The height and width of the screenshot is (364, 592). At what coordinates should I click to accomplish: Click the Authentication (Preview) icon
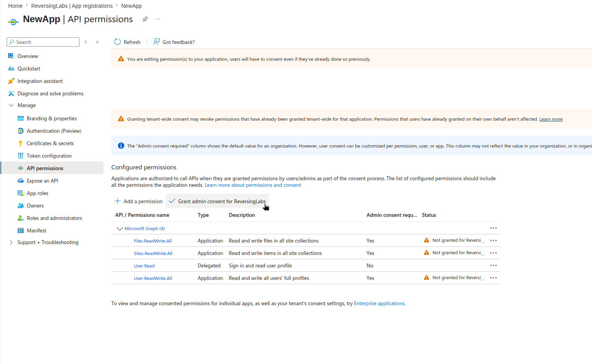tap(21, 131)
